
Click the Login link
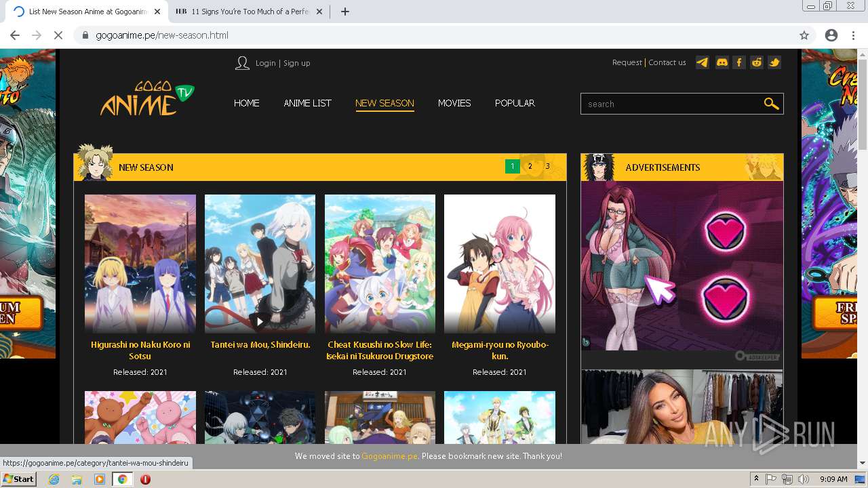(265, 63)
